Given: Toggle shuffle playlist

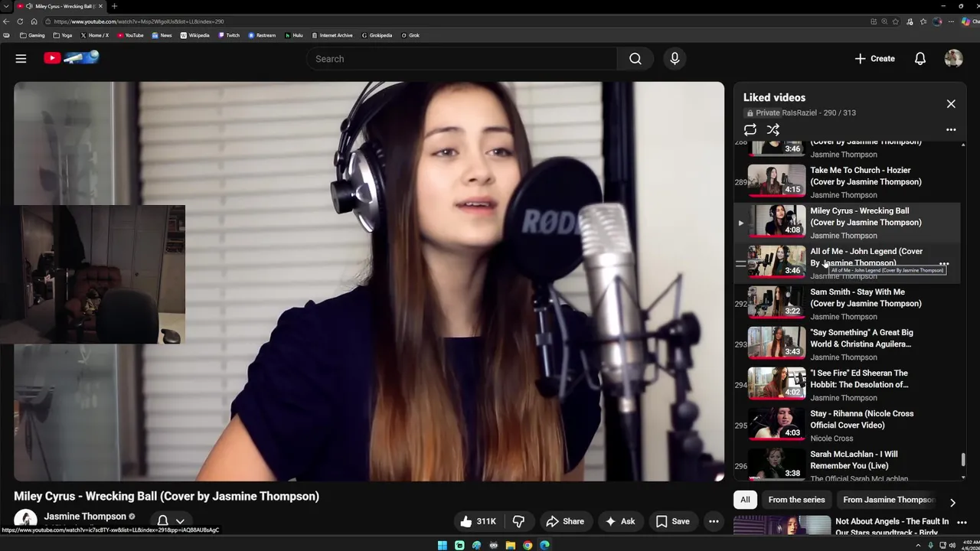Looking at the screenshot, I should point(773,130).
